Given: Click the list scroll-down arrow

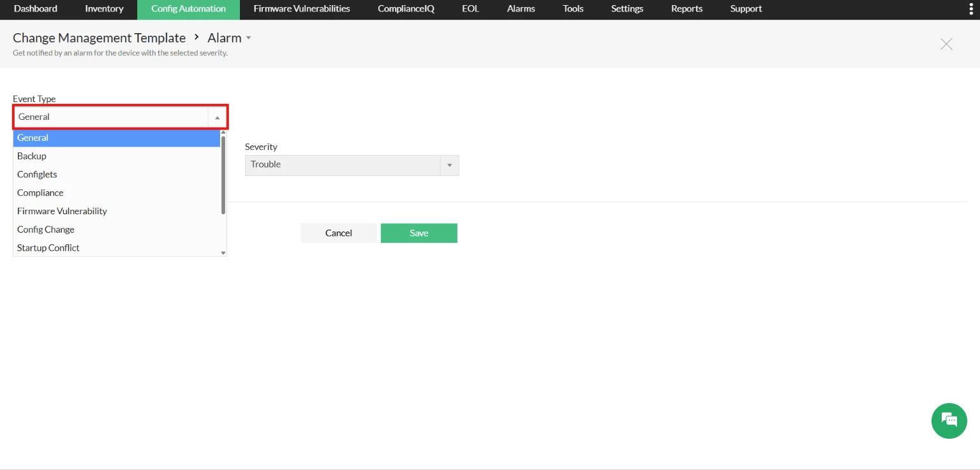Looking at the screenshot, I should coord(223,253).
